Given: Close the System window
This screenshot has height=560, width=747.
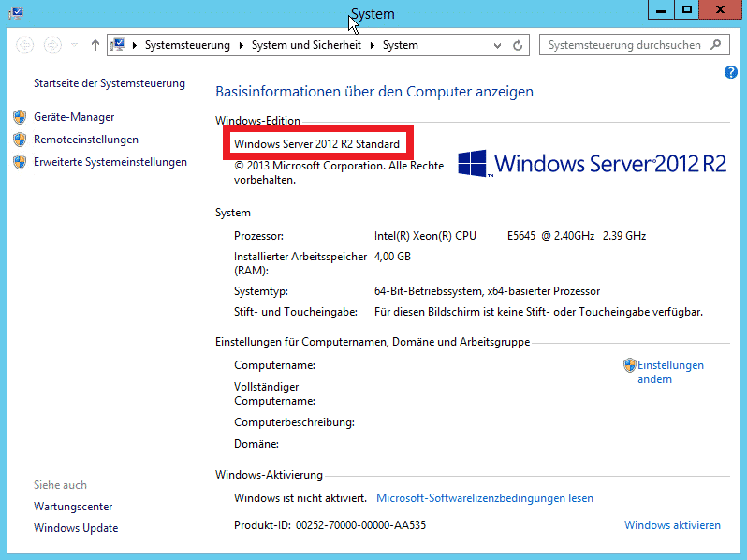Looking at the screenshot, I should tap(720, 10).
